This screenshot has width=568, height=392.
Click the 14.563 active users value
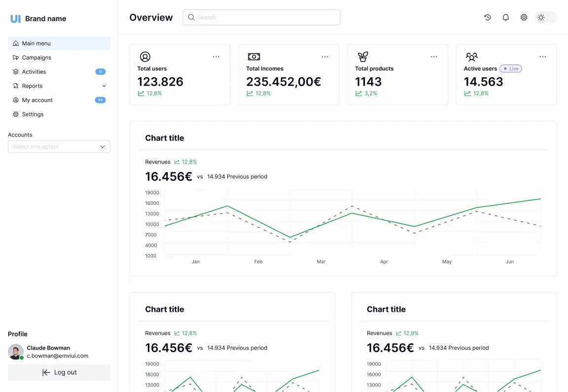click(484, 82)
